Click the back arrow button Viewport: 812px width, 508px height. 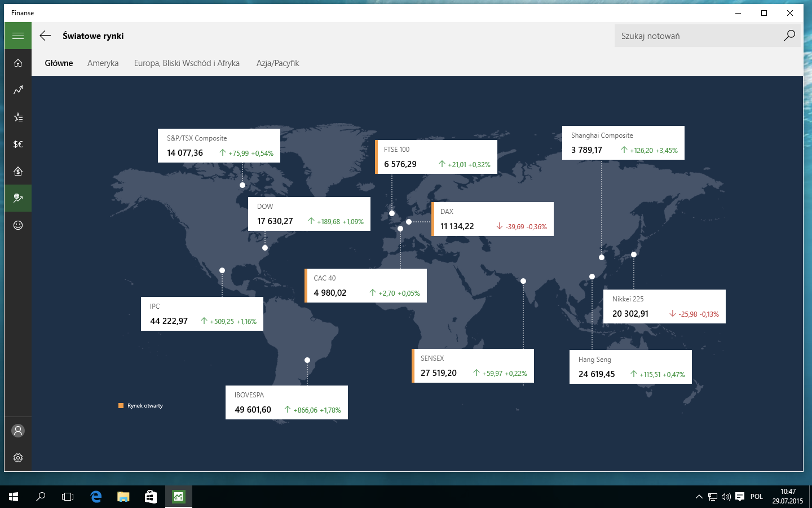tap(45, 36)
